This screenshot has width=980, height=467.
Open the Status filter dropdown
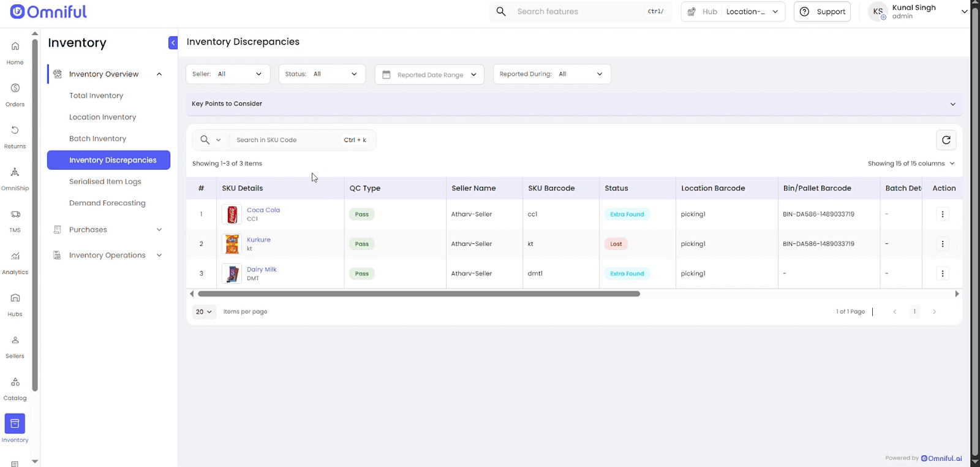tap(322, 74)
